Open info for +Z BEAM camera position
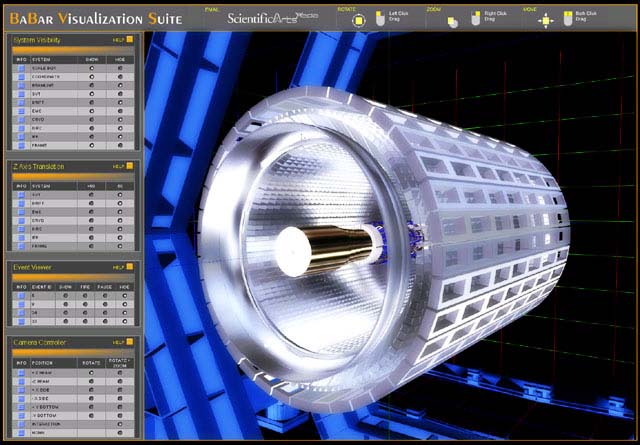The width and height of the screenshot is (640, 445). (21, 373)
